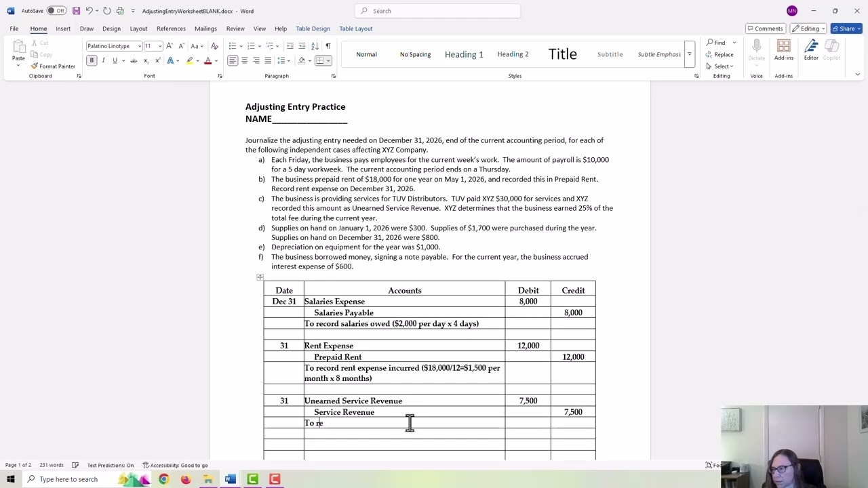Open Firefox from the taskbar
This screenshot has width=868, height=488.
[186, 479]
